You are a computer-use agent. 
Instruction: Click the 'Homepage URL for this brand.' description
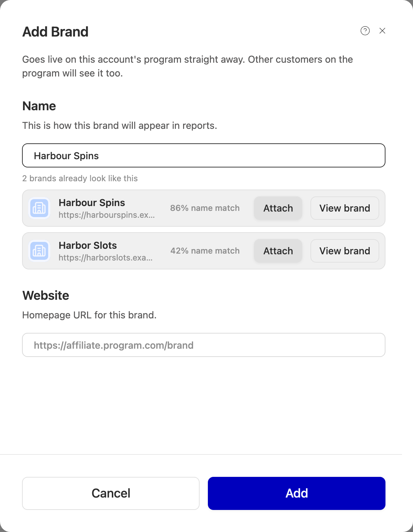click(89, 315)
